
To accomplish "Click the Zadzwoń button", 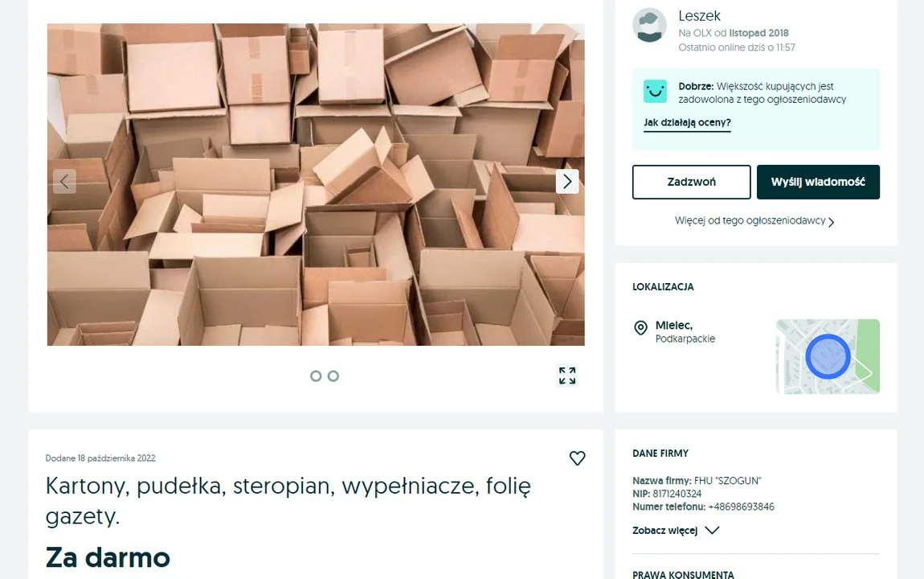I will click(x=692, y=183).
